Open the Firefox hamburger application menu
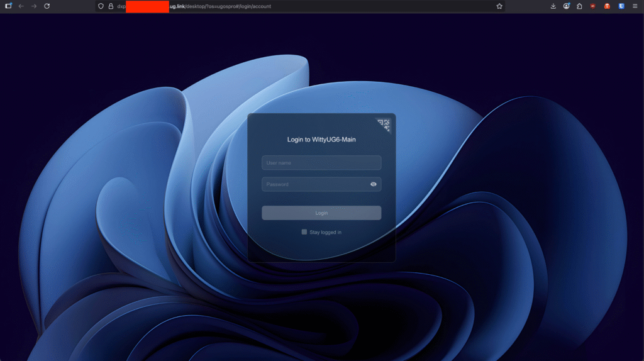Screen dimensions: 644x361 click(x=635, y=6)
